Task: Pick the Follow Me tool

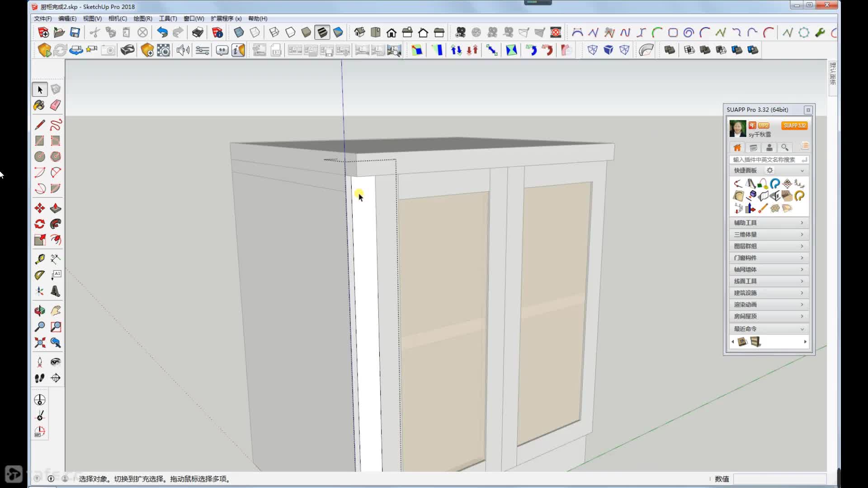Action: (56, 224)
